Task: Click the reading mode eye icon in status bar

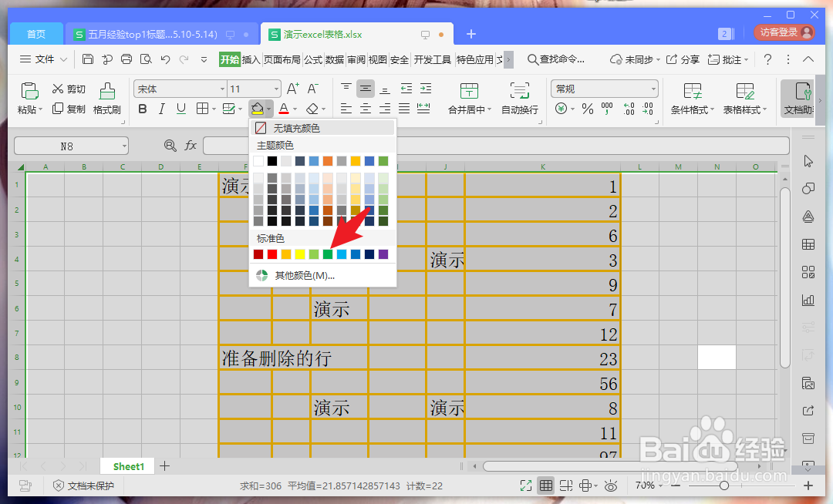Action: point(611,486)
